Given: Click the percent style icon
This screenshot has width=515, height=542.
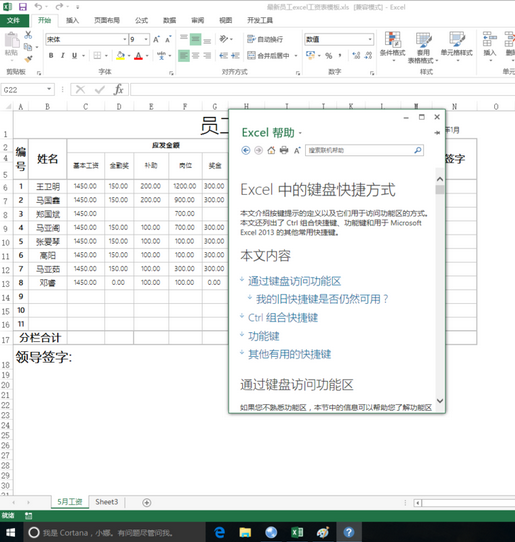Looking at the screenshot, I should pyautogui.click(x=329, y=56).
